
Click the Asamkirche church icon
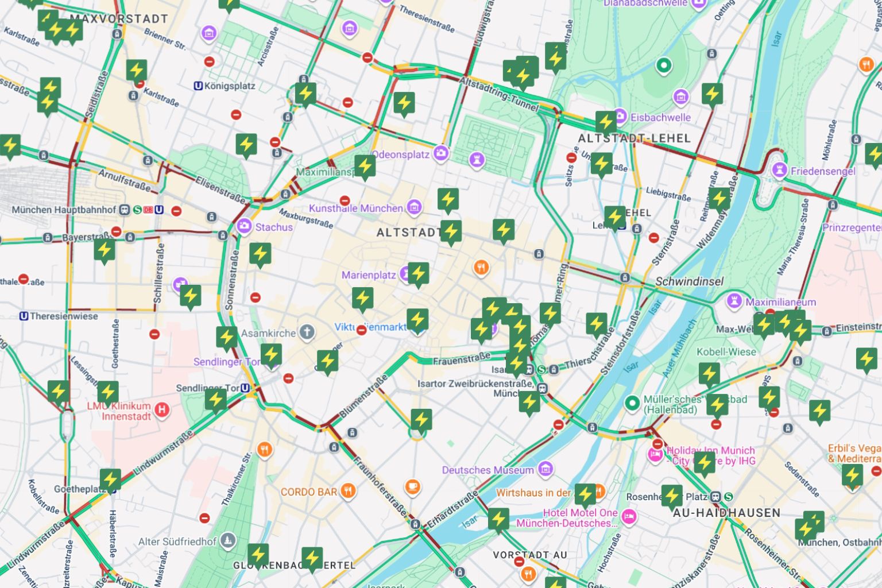coord(307,332)
